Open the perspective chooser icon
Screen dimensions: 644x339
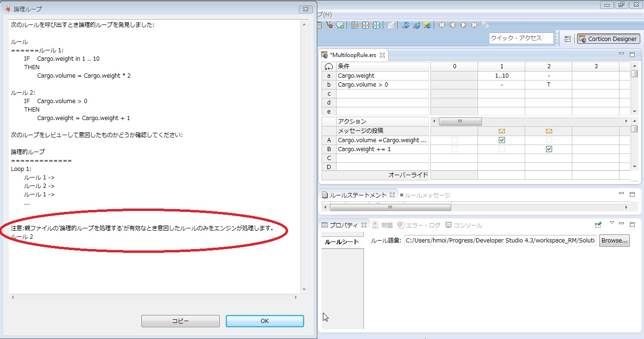(x=568, y=39)
